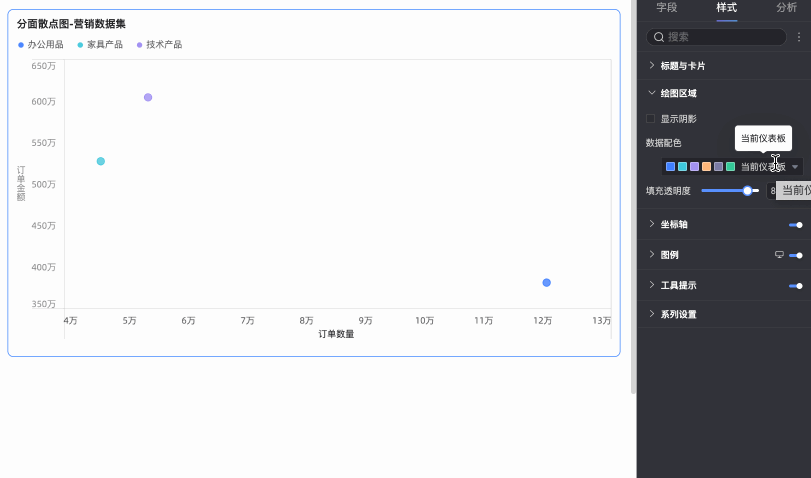Screen dimensions: 811x478
Task: Click the 数据配色 label
Action: click(x=664, y=143)
